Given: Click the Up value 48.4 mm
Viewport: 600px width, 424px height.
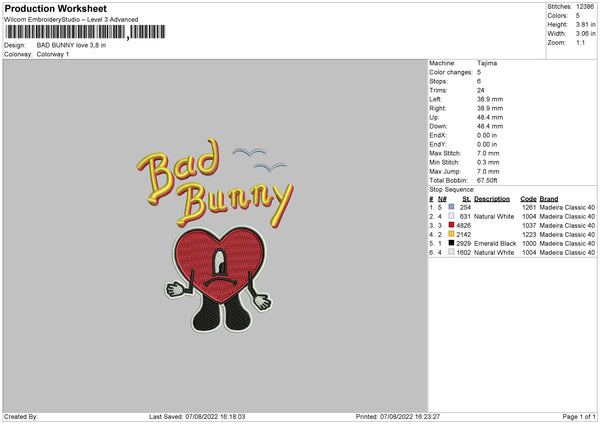Looking at the screenshot, I should tap(490, 117).
